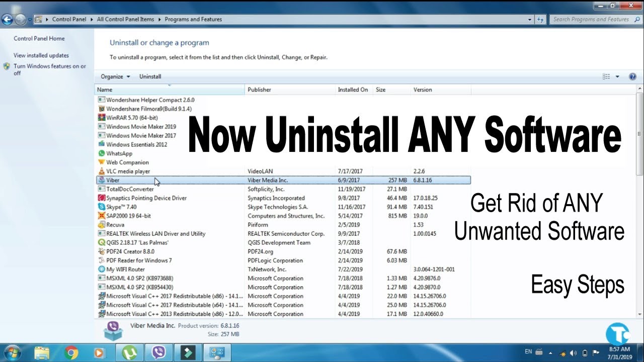Open the Help question mark icon
This screenshot has width=644, height=362.
pyautogui.click(x=633, y=76)
